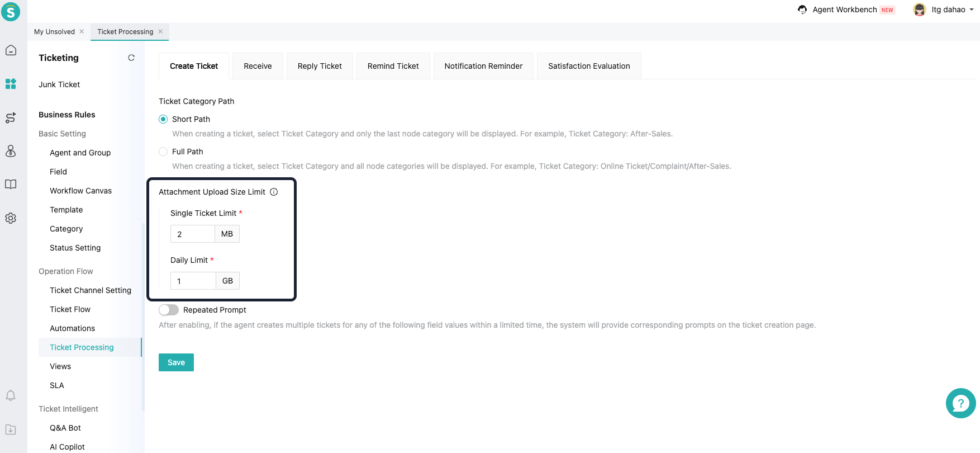Switch to the Reply Ticket tab
This screenshot has height=453, width=980.
pos(320,66)
